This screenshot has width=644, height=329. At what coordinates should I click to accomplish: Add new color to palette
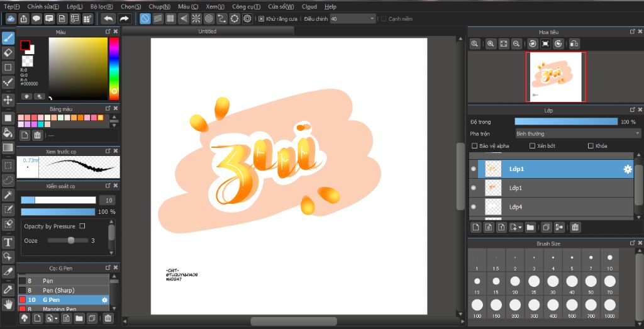25,135
